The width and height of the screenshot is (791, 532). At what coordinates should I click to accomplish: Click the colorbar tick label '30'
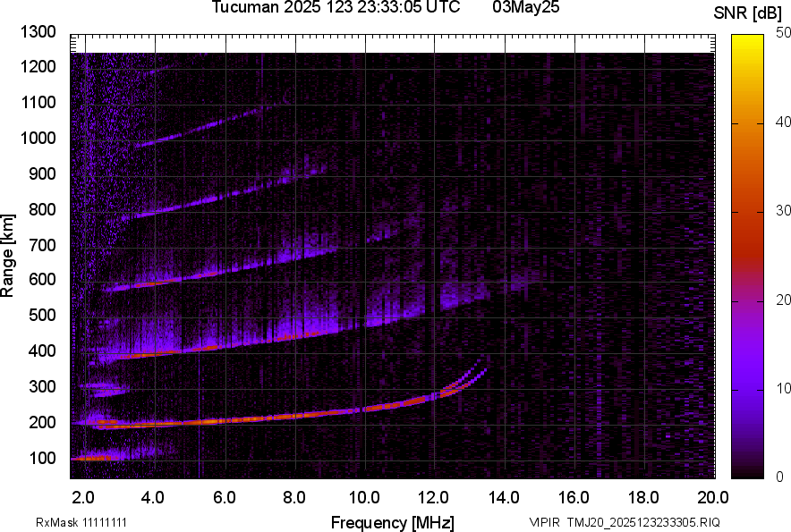coord(784,210)
